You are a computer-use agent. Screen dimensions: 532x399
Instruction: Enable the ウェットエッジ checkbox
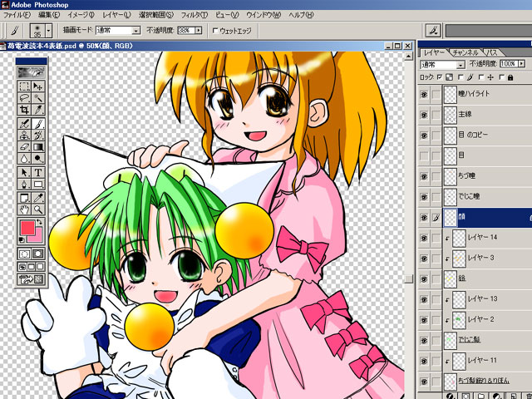[x=215, y=31]
